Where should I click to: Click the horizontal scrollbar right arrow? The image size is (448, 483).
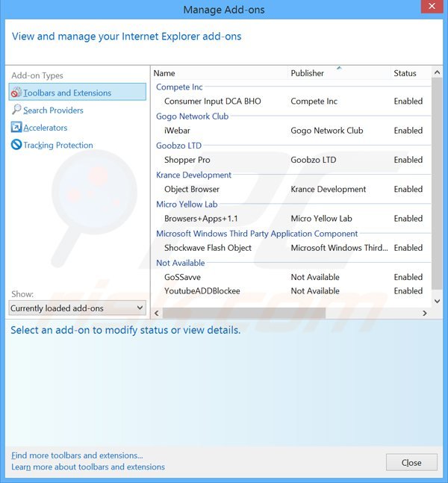425,314
